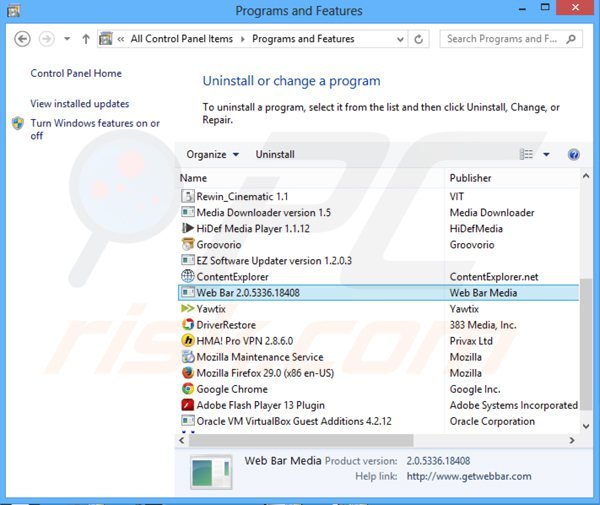This screenshot has width=600, height=505.
Task: Click the Uninstall toolbar button
Action: [275, 155]
